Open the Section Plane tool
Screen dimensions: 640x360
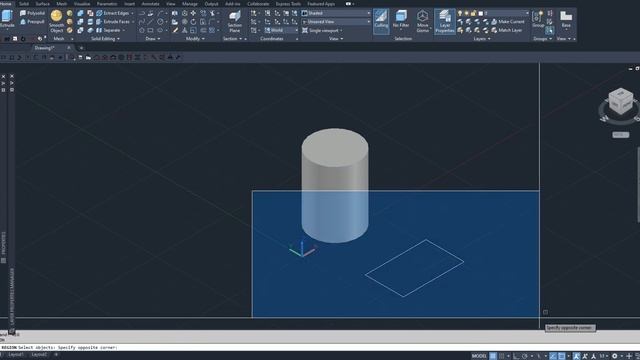(234, 21)
